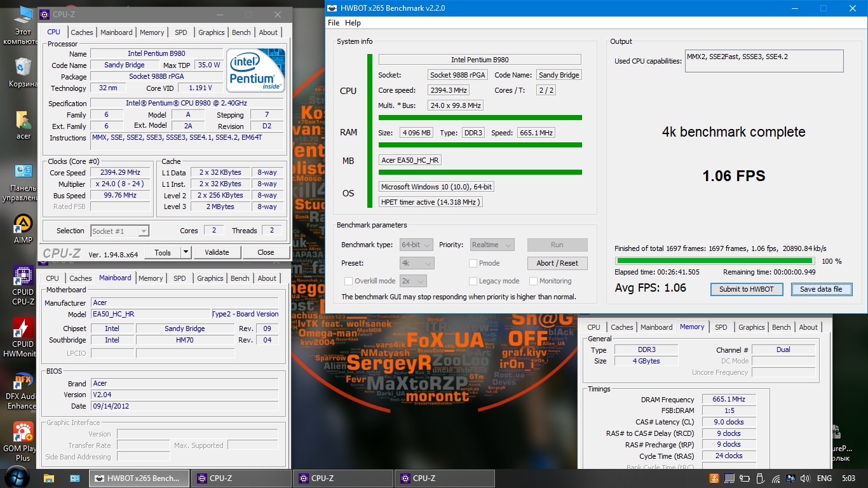Open the Help menu in HWBOT
The image size is (868, 488).
pos(353,23)
